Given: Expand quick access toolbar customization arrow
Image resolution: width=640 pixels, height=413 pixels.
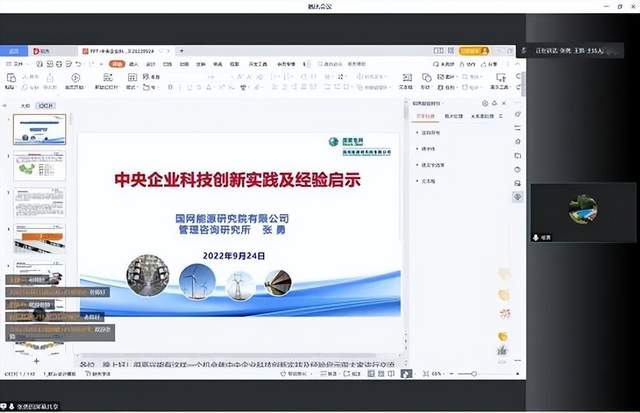Looking at the screenshot, I should click(101, 64).
